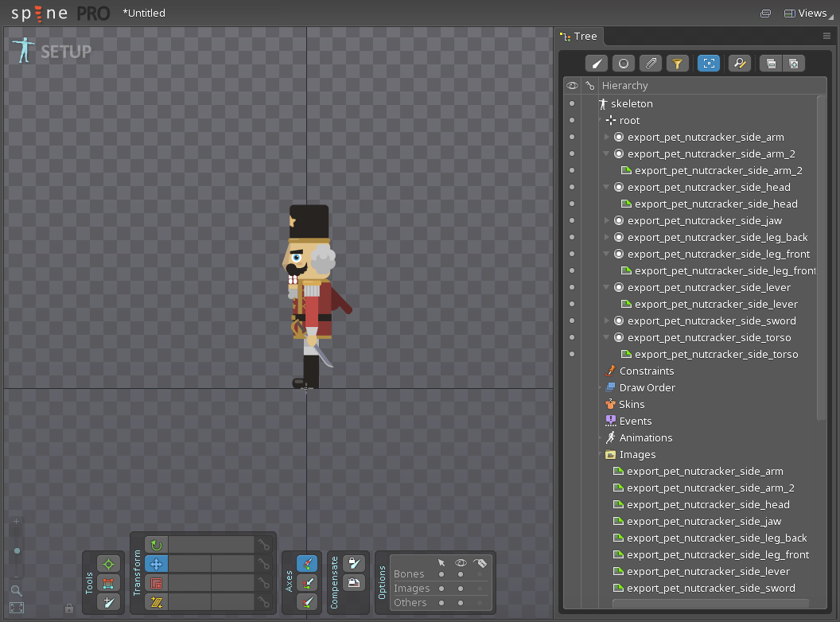Select the Shear transform tool
The image size is (840, 622).
157,602
